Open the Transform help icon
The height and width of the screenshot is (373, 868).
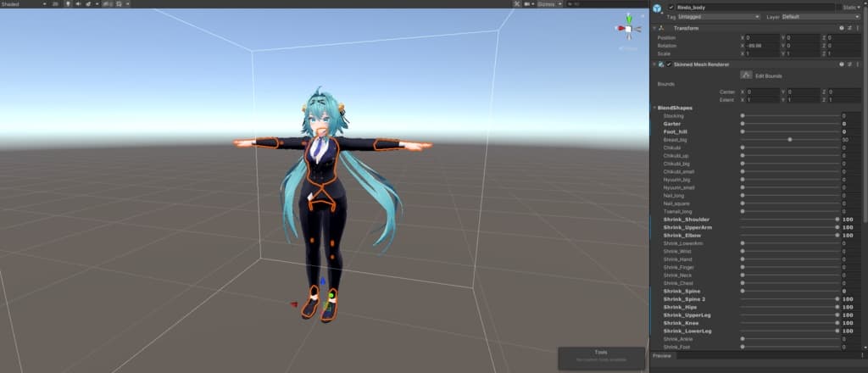pos(842,28)
